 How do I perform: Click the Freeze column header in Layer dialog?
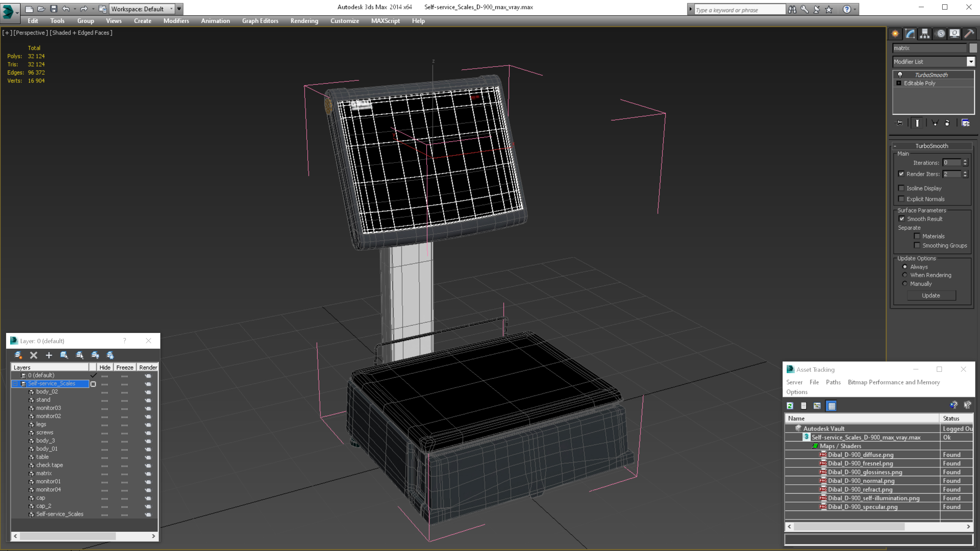(x=125, y=367)
